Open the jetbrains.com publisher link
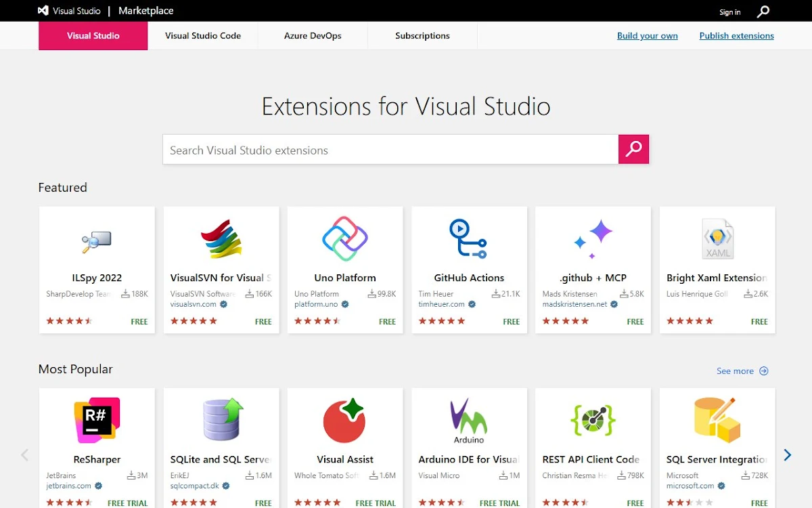The height and width of the screenshot is (508, 812). [x=68, y=486]
